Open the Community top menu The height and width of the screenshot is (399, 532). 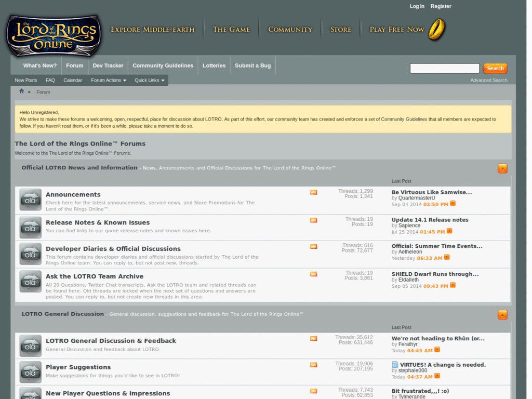290,30
